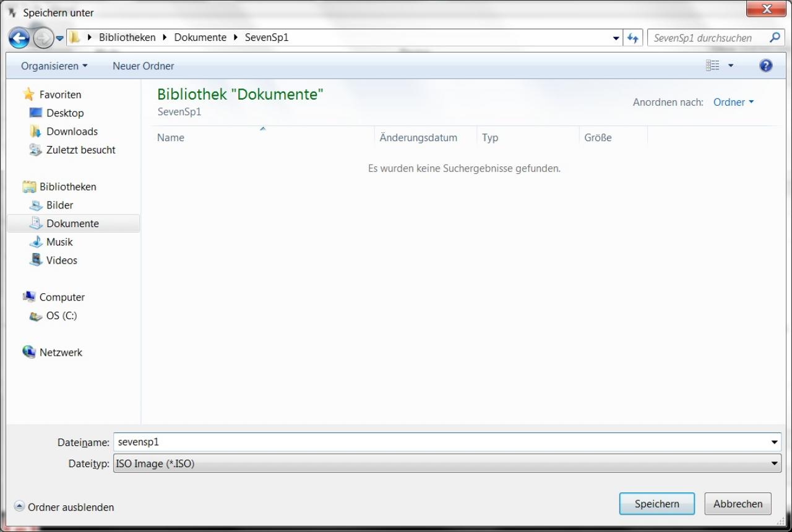Select Netzwerk in the navigation pane
The width and height of the screenshot is (792, 532).
tap(61, 353)
